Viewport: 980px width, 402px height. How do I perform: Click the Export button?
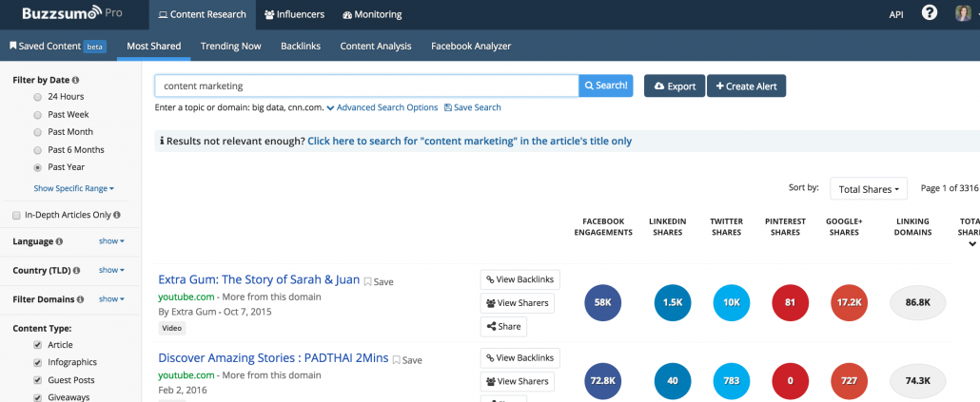pyautogui.click(x=675, y=86)
